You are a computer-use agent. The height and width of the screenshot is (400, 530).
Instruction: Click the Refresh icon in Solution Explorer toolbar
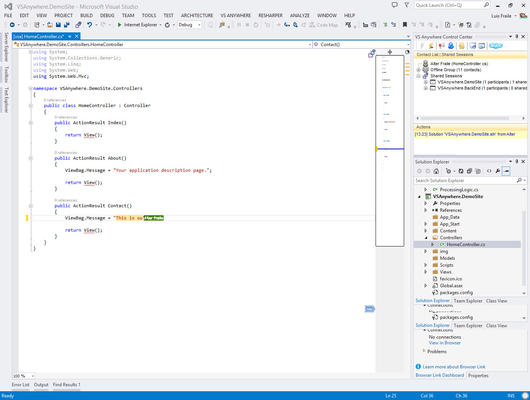pyautogui.click(x=461, y=171)
